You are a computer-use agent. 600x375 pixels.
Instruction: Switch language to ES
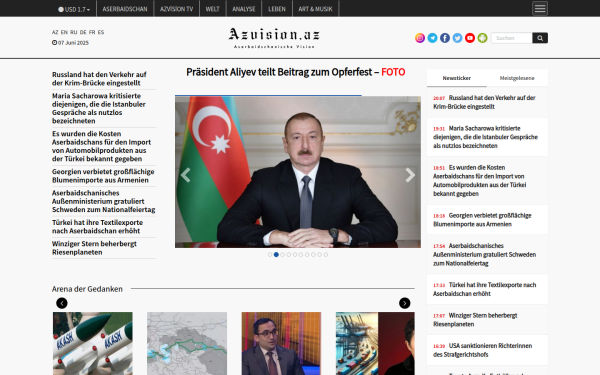(x=101, y=32)
